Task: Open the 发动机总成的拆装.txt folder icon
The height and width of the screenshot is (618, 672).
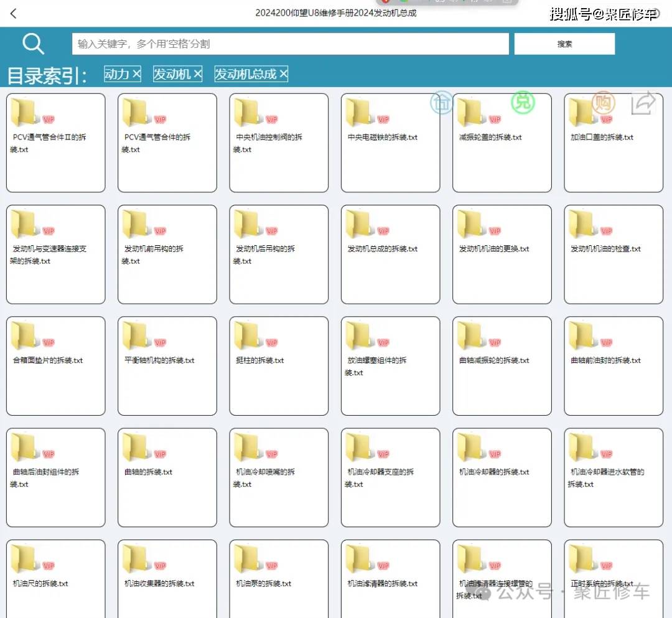Action: pos(358,224)
